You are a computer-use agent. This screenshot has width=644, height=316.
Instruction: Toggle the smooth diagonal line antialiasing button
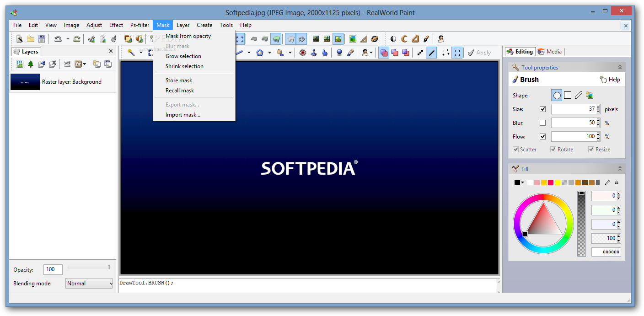(x=431, y=53)
